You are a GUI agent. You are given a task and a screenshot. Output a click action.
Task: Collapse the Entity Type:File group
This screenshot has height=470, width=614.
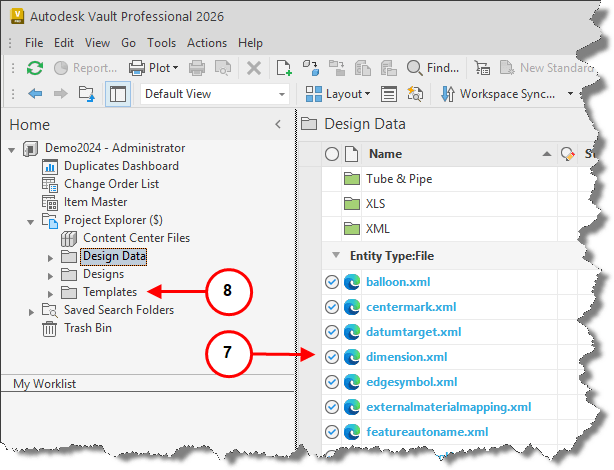336,255
